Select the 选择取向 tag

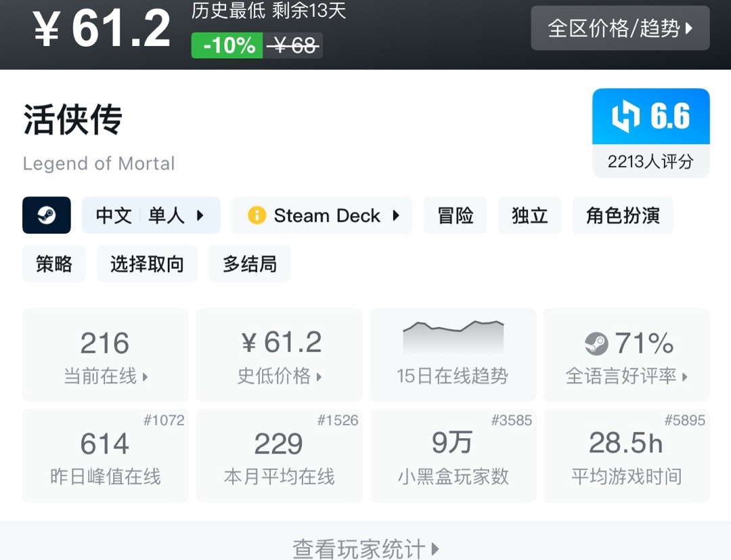pyautogui.click(x=147, y=263)
